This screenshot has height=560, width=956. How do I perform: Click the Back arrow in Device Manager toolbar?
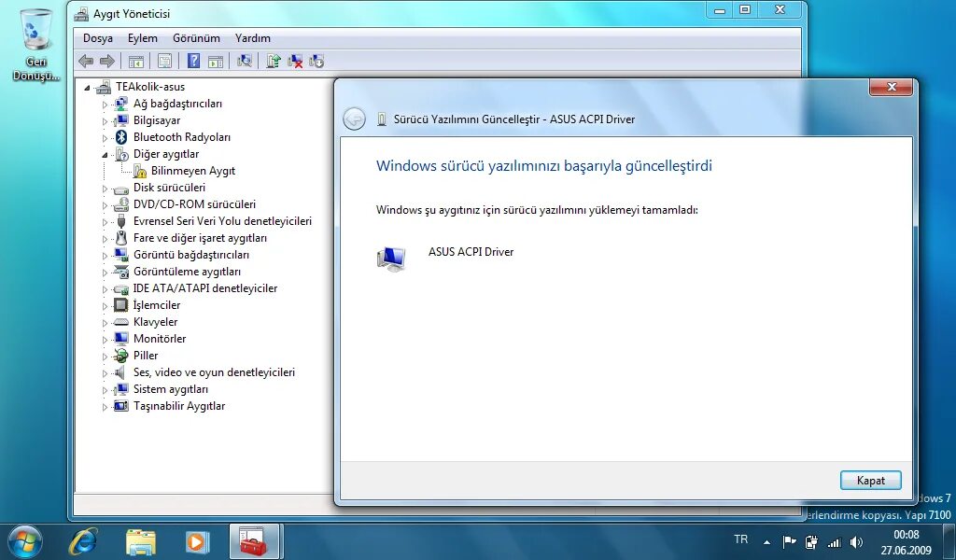(x=87, y=61)
